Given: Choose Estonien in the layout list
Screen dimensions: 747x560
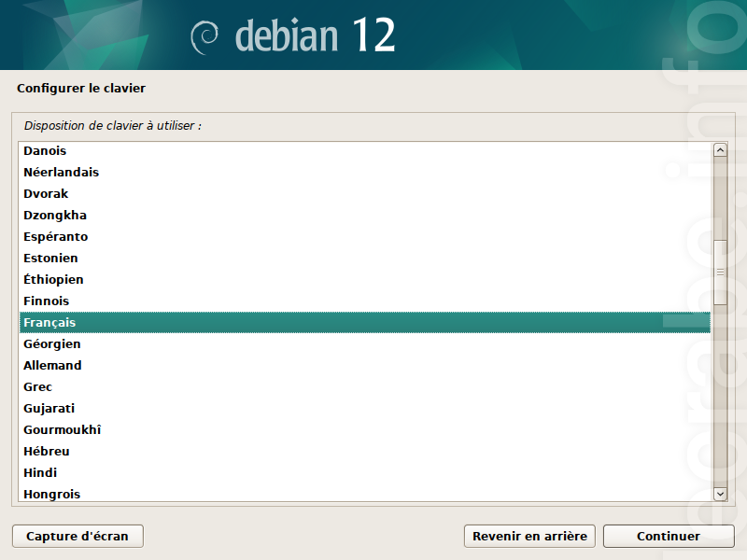Looking at the screenshot, I should pos(365,259).
